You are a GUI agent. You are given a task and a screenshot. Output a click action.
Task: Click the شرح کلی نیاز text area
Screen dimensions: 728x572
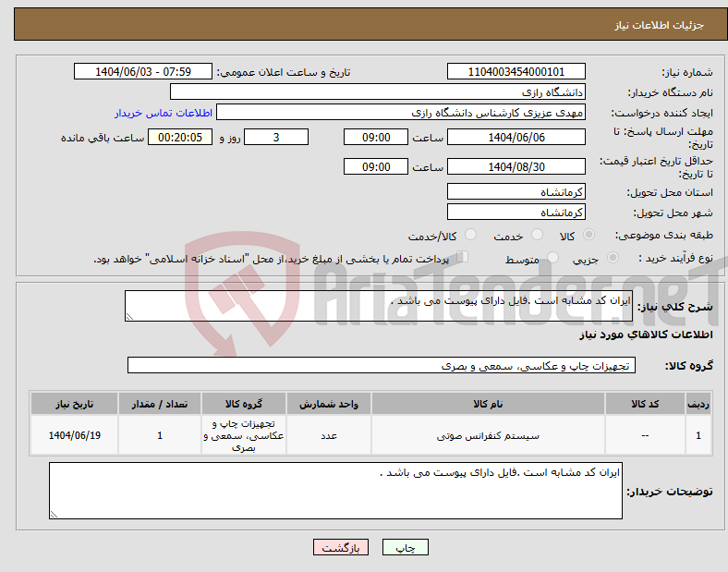[x=379, y=306]
